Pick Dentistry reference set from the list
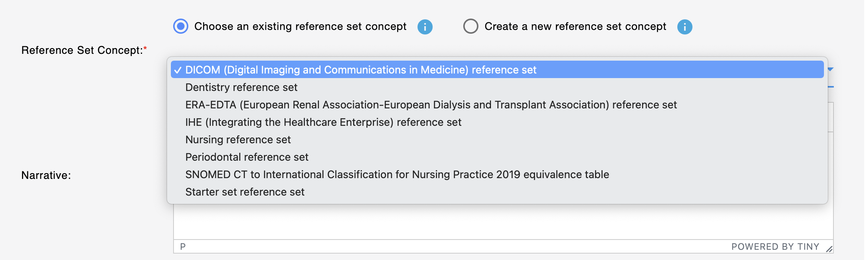Screen dimensions: 868x260 pos(497,87)
